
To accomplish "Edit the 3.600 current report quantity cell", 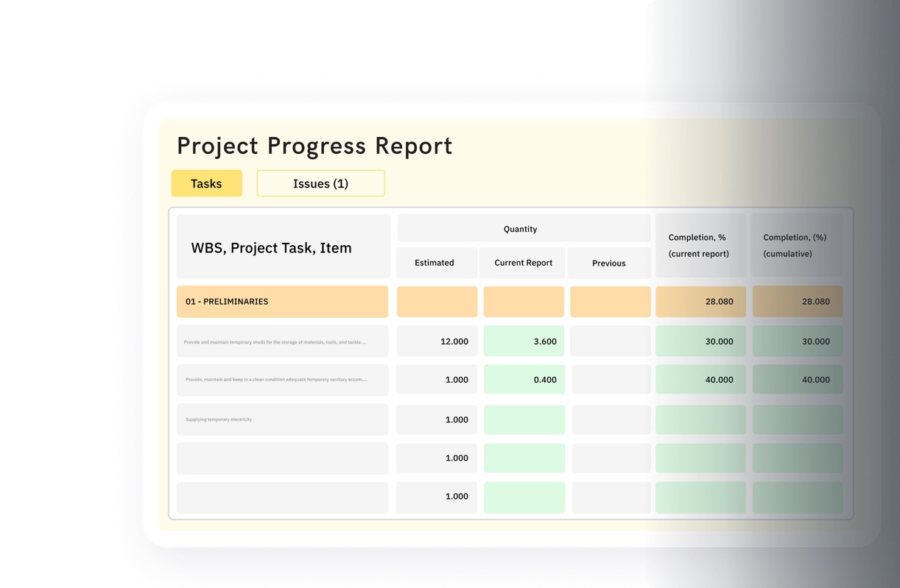I will coord(524,341).
